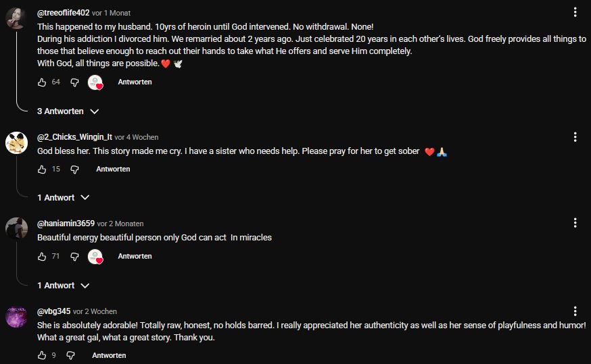Like the @vbg345 comment
The image size is (591, 364).
click(x=42, y=355)
